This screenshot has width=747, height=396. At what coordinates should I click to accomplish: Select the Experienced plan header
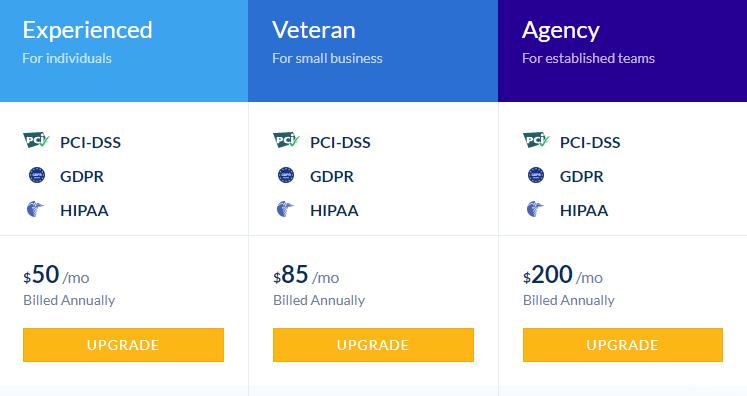pyautogui.click(x=124, y=51)
